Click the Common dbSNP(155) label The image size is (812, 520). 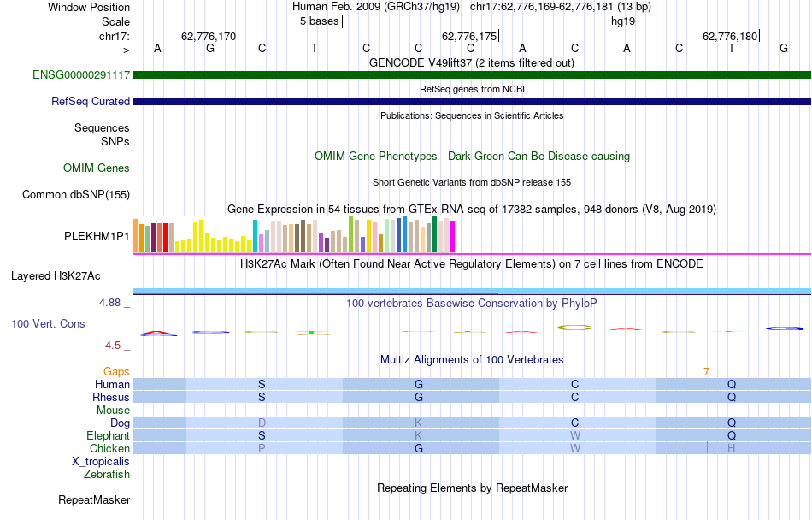76,195
